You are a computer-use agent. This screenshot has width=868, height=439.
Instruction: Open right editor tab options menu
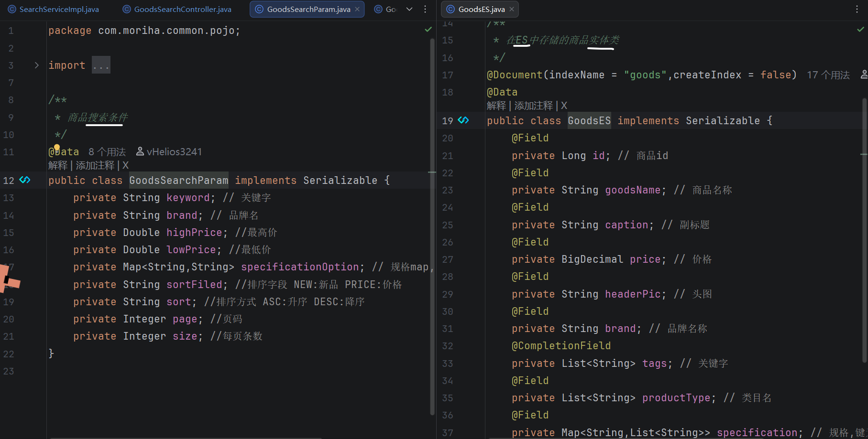tap(857, 9)
